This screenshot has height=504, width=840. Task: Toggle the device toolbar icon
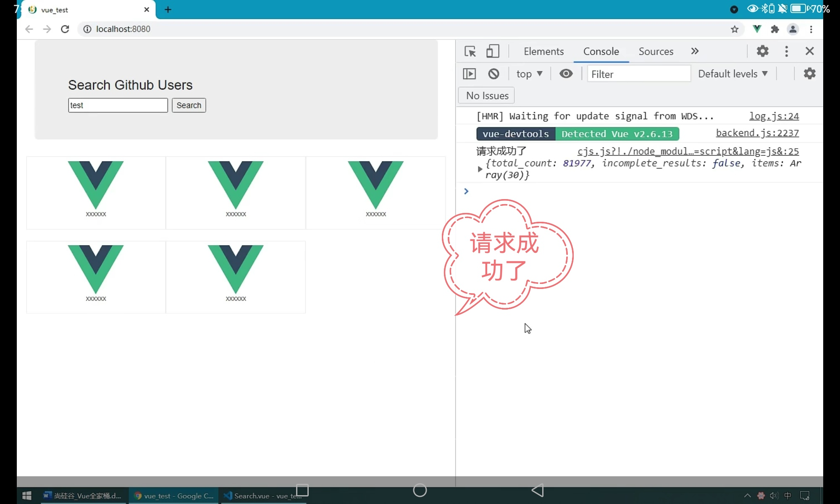click(492, 51)
